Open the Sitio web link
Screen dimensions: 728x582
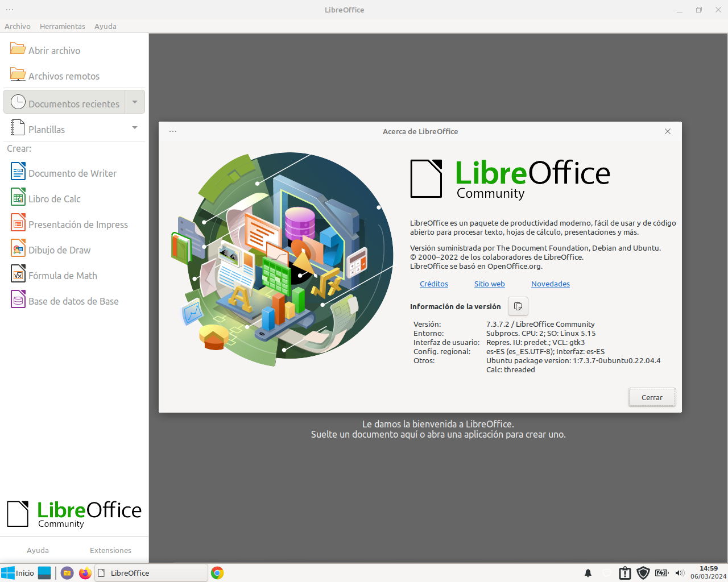point(490,284)
